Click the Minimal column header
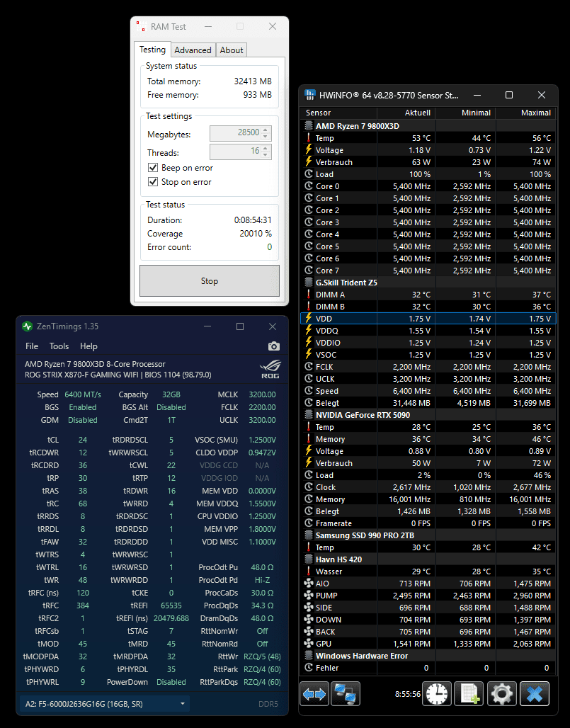The image size is (570, 728). point(466,113)
